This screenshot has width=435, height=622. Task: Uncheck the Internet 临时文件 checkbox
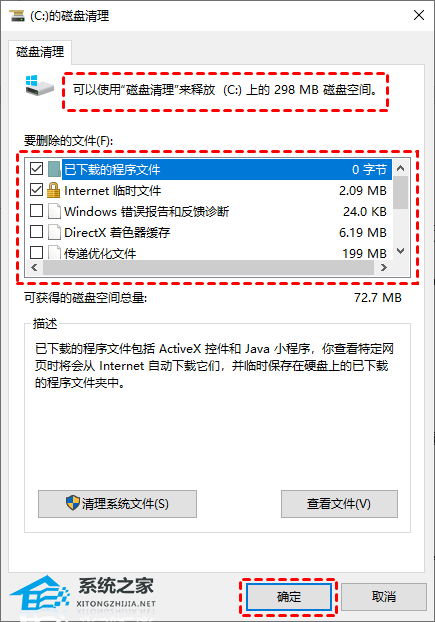pyautogui.click(x=36, y=190)
